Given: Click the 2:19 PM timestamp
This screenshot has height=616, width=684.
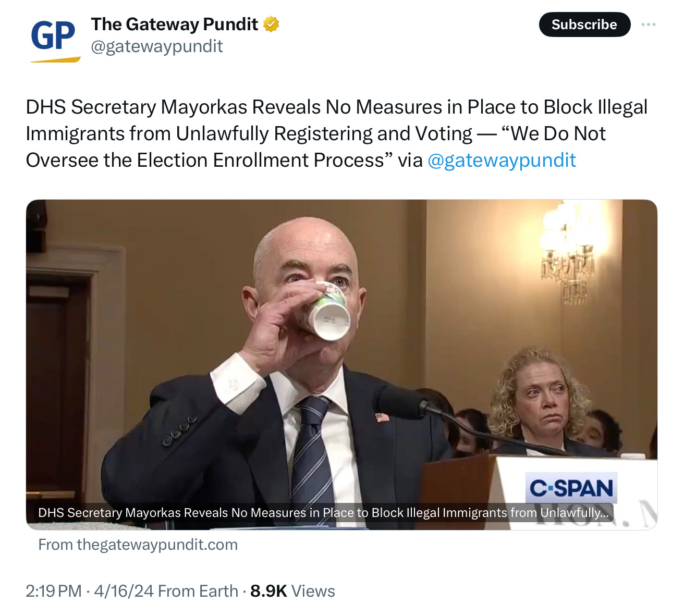Looking at the screenshot, I should 54,591.
